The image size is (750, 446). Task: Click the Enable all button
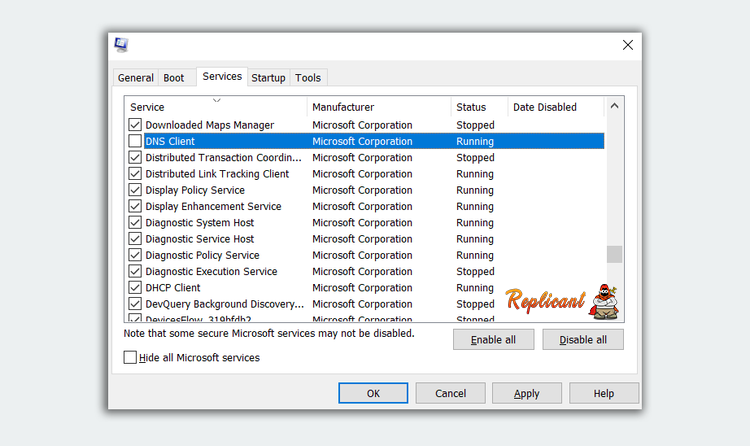[493, 340]
